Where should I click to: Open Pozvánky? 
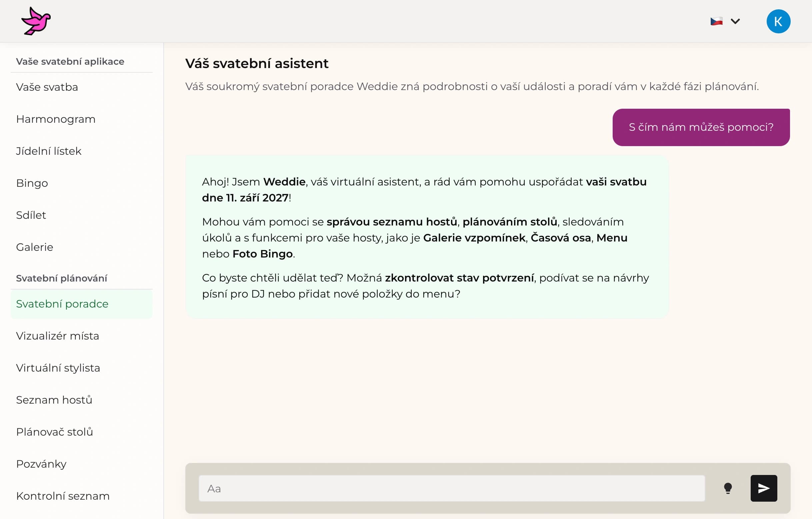coord(41,464)
